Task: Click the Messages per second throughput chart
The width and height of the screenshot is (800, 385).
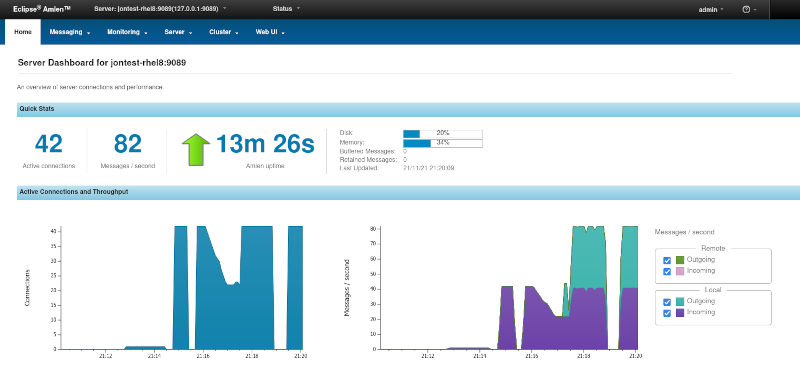Action: tap(509, 288)
